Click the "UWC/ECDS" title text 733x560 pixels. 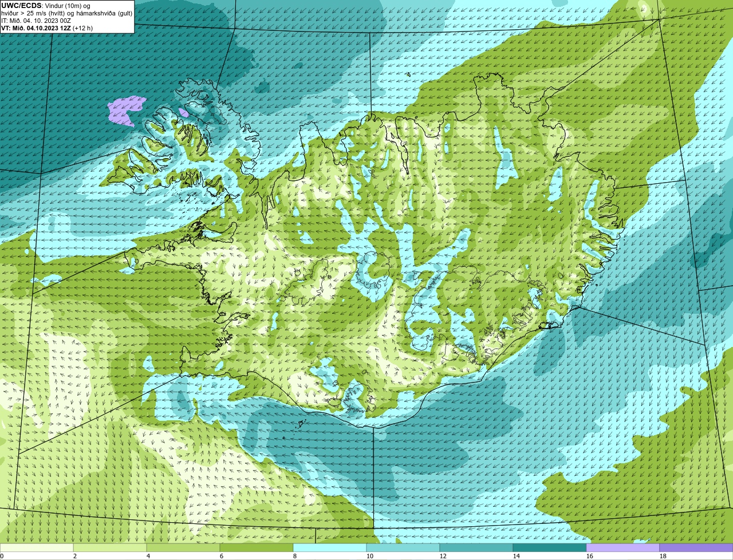(21, 6)
